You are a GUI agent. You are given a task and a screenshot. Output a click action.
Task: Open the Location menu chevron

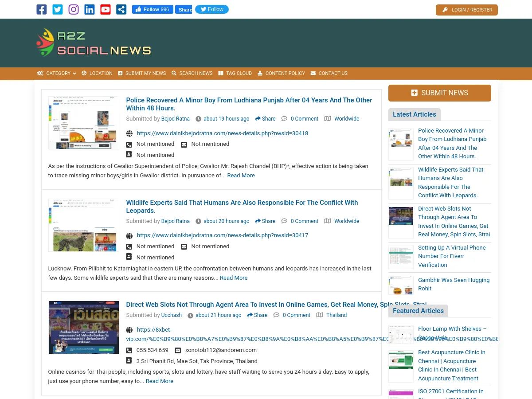(x=97, y=74)
